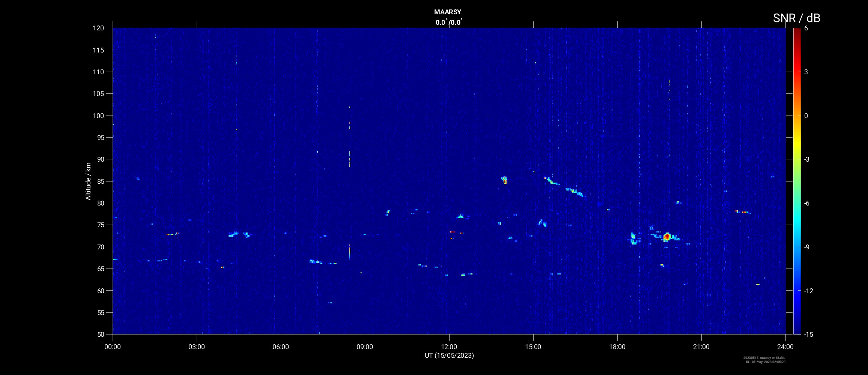Click the -3 dB colorbar label

(807, 159)
